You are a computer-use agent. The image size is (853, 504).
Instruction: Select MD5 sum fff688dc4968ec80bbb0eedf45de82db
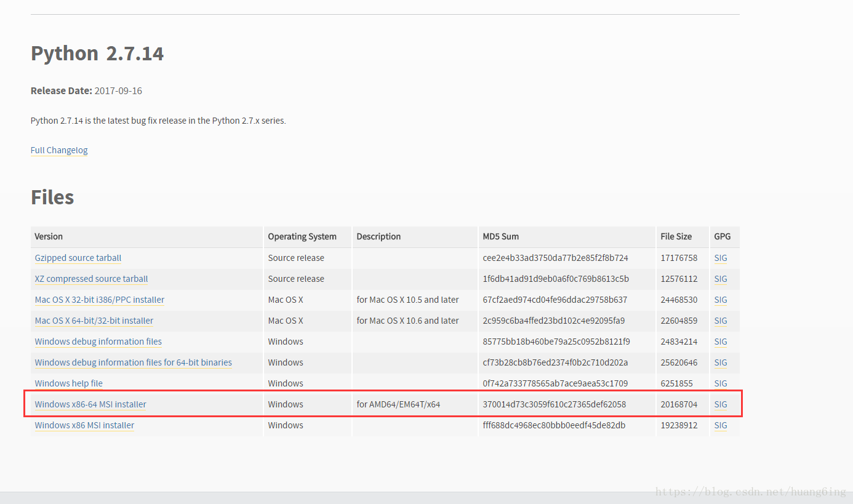(554, 425)
